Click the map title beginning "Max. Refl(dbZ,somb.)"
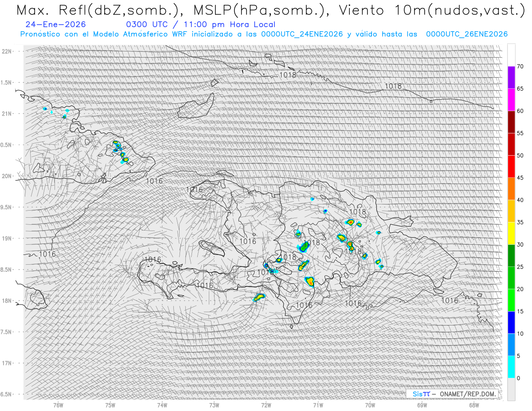 270,10
